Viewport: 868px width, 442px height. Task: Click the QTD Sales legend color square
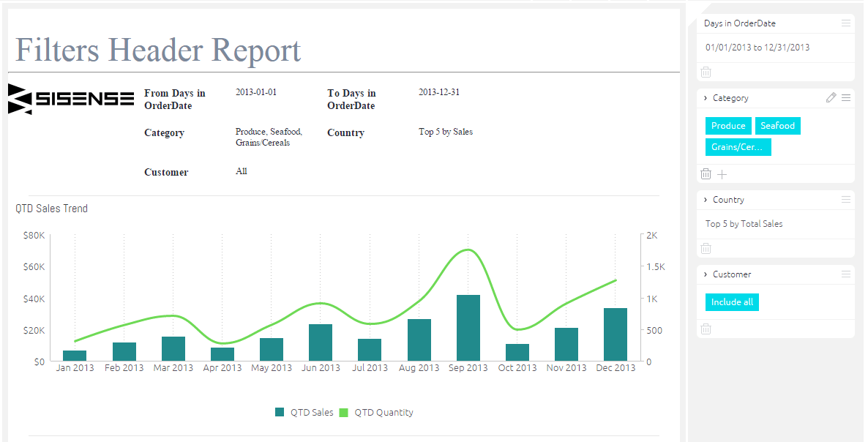point(280,412)
